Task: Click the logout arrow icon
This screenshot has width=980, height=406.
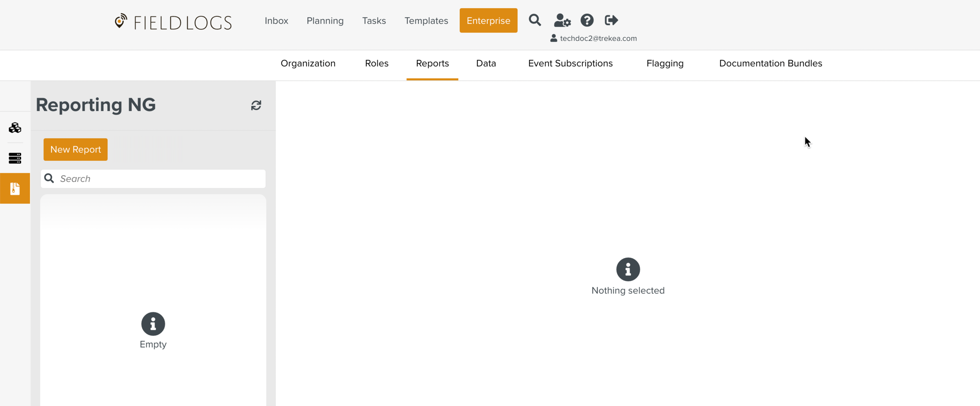Action: [x=611, y=20]
